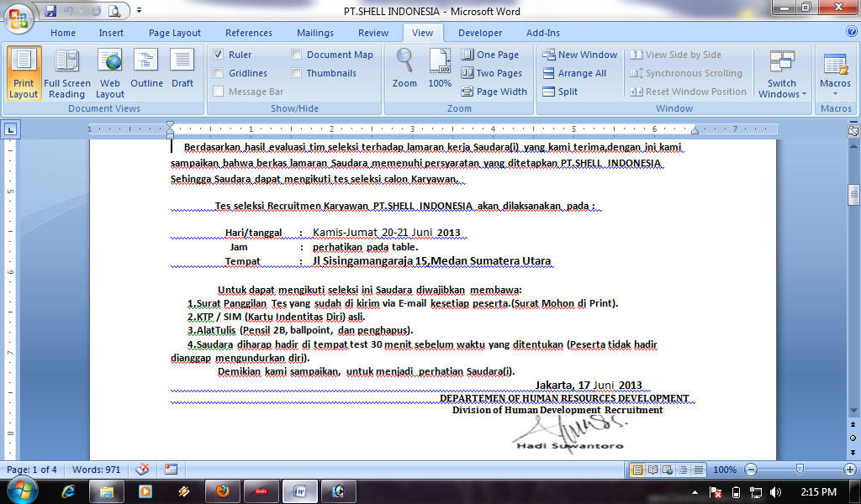Open the Insert tab
861x504 pixels.
tap(111, 33)
